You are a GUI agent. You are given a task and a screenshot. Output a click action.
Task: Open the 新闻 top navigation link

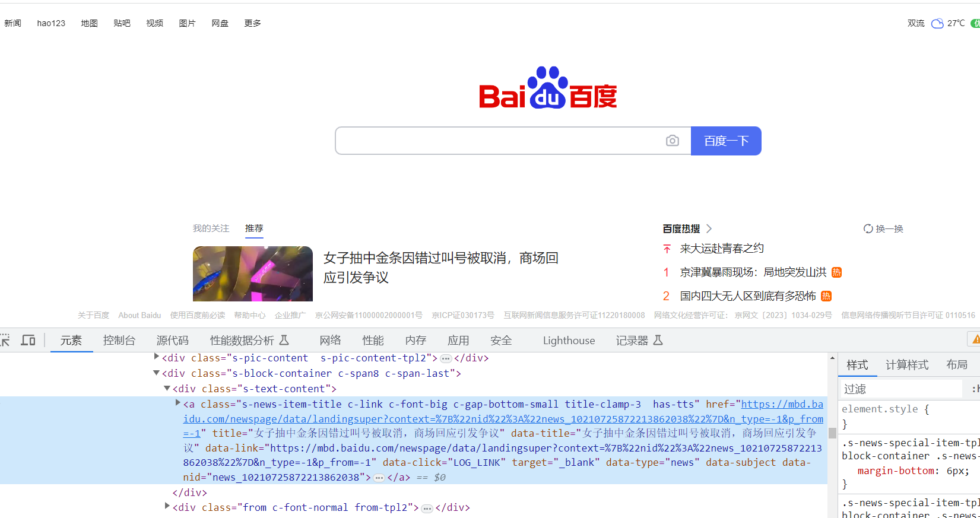click(12, 23)
